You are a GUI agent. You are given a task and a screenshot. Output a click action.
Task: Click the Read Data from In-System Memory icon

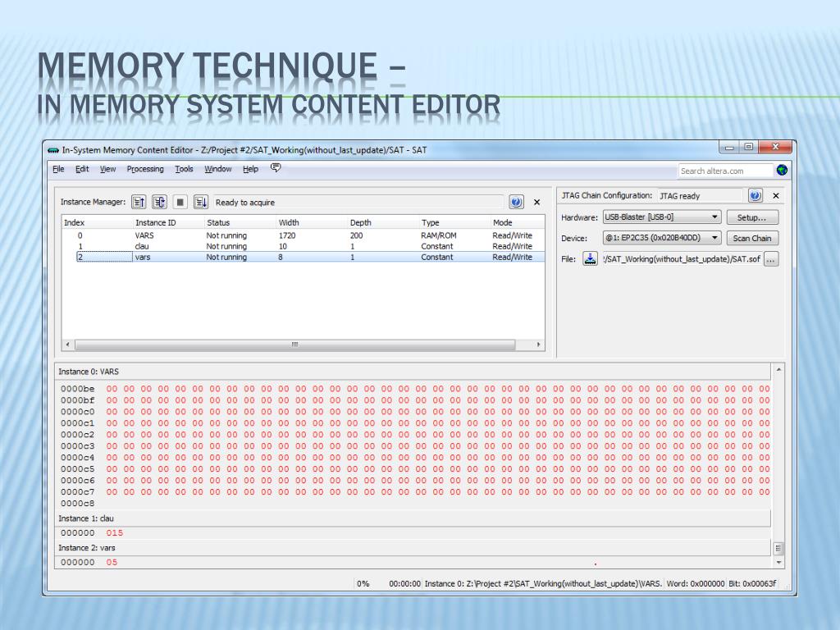click(x=139, y=202)
